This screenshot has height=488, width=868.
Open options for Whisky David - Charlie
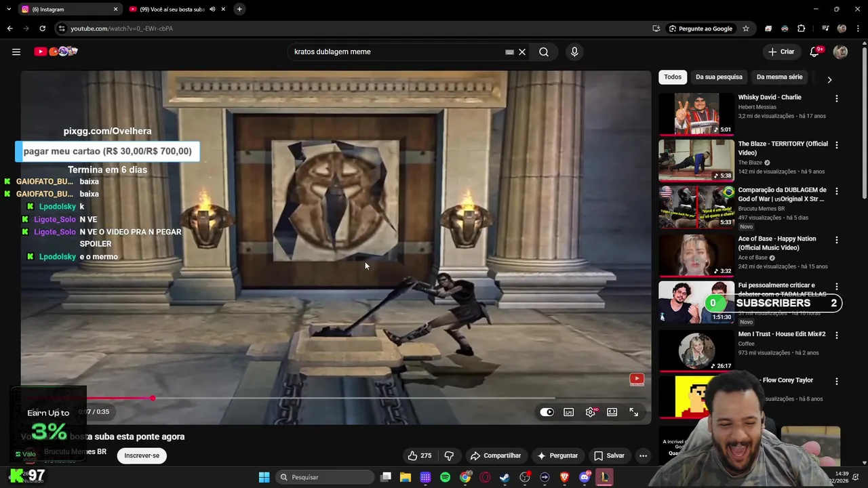[837, 99]
